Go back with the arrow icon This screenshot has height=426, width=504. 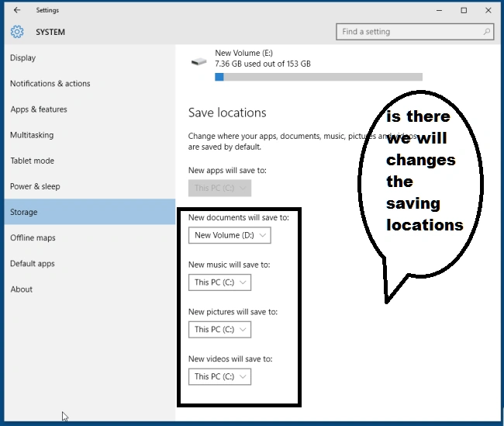click(17, 10)
